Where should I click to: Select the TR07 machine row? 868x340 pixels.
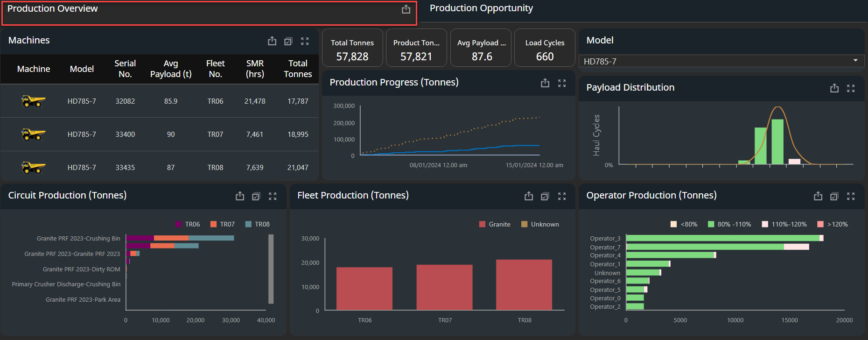[x=160, y=134]
